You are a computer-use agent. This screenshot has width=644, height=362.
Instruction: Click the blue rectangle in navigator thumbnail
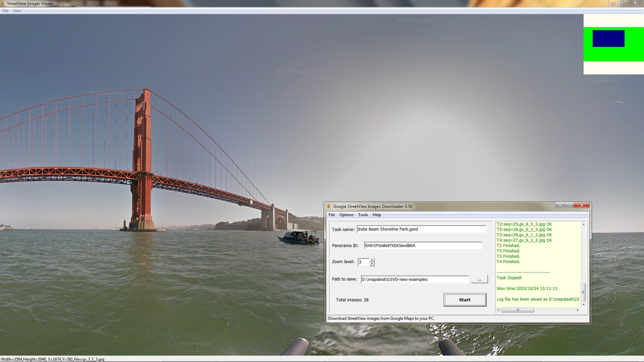[608, 39]
